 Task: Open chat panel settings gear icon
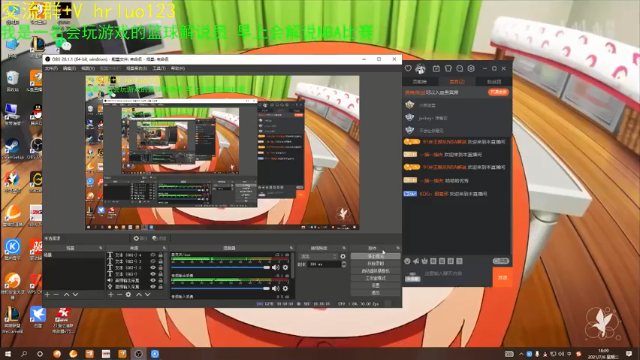[x=471, y=69]
